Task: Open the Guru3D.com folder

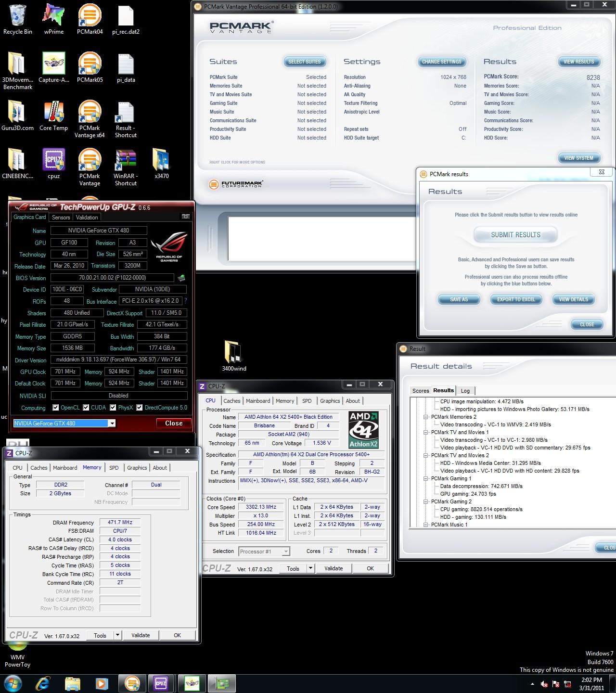Action: pos(17,115)
